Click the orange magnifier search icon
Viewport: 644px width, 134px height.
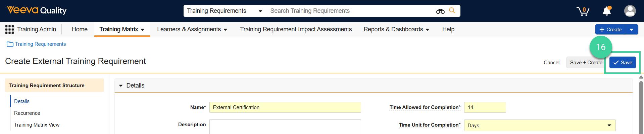pyautogui.click(x=452, y=10)
